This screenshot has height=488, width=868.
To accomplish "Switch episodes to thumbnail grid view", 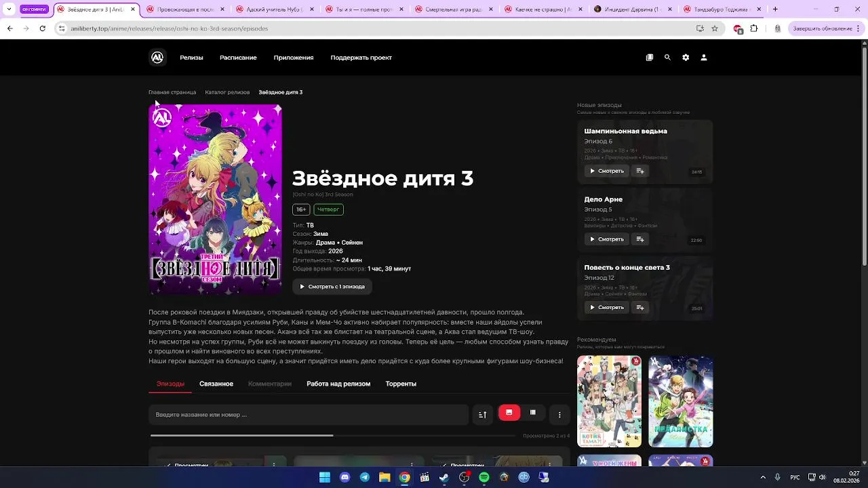I will pos(509,413).
